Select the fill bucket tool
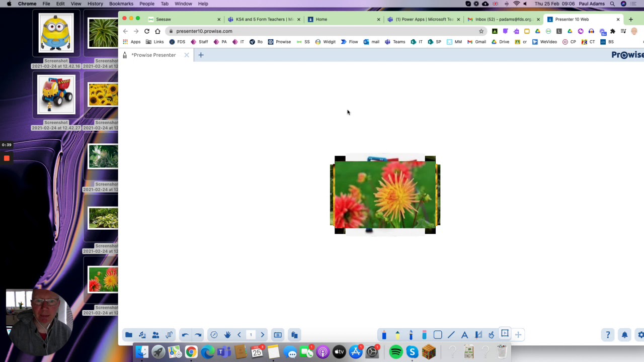 pos(478,335)
